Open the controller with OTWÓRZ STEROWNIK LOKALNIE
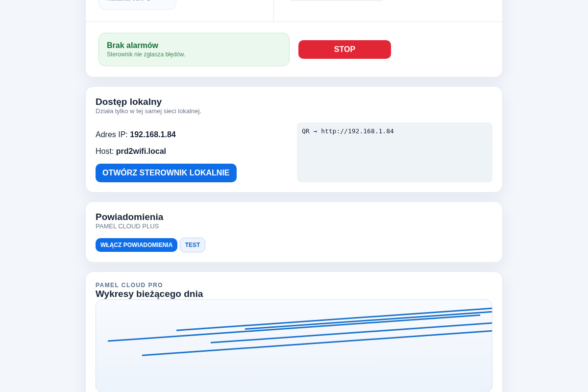 (166, 173)
